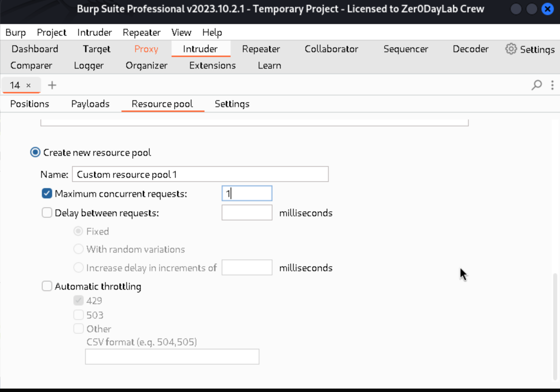Image resolution: width=560 pixels, height=392 pixels.
Task: Toggle the 503 status code checkbox
Action: tap(79, 315)
